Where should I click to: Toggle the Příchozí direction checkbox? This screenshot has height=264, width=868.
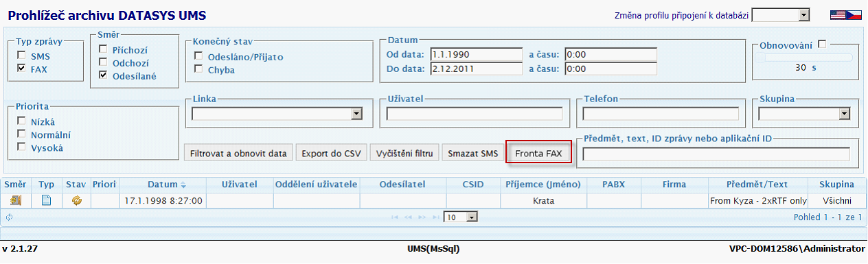[103, 49]
